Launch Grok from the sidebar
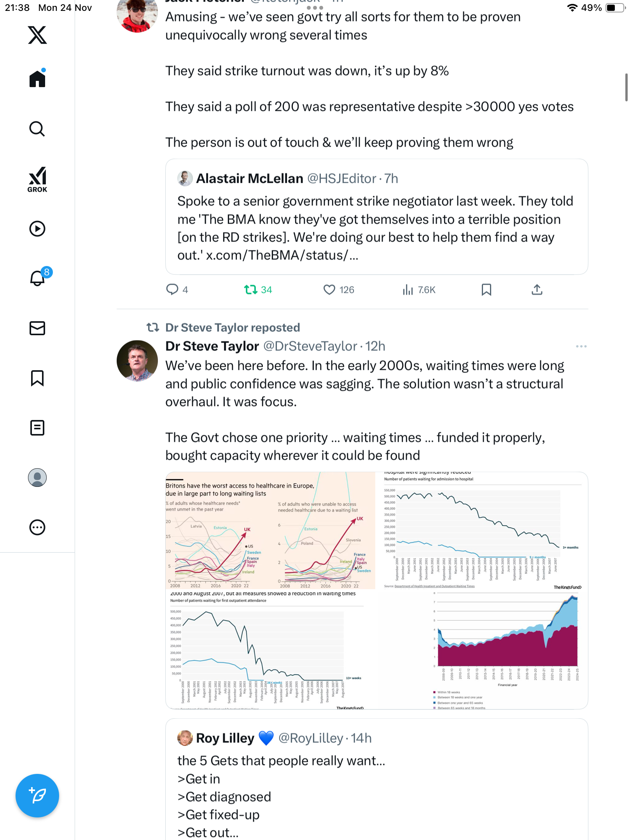 [x=37, y=179]
